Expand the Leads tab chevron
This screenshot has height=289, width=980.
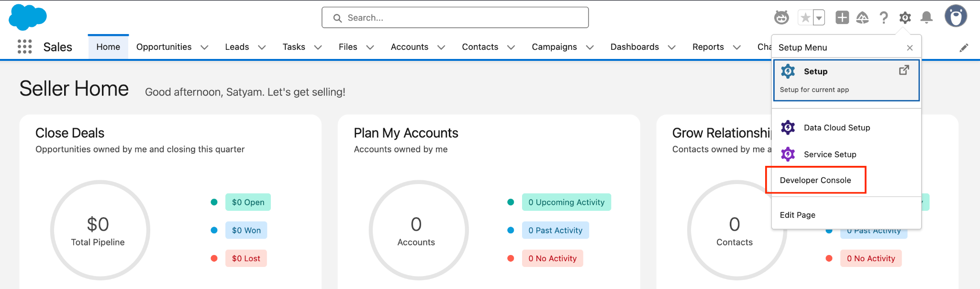click(x=262, y=47)
